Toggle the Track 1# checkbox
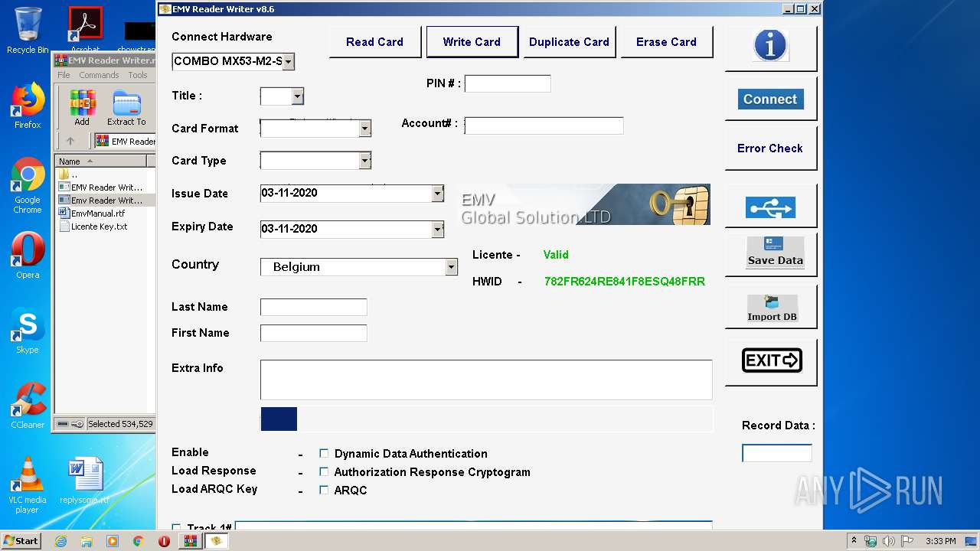This screenshot has height=551, width=980. click(x=177, y=528)
